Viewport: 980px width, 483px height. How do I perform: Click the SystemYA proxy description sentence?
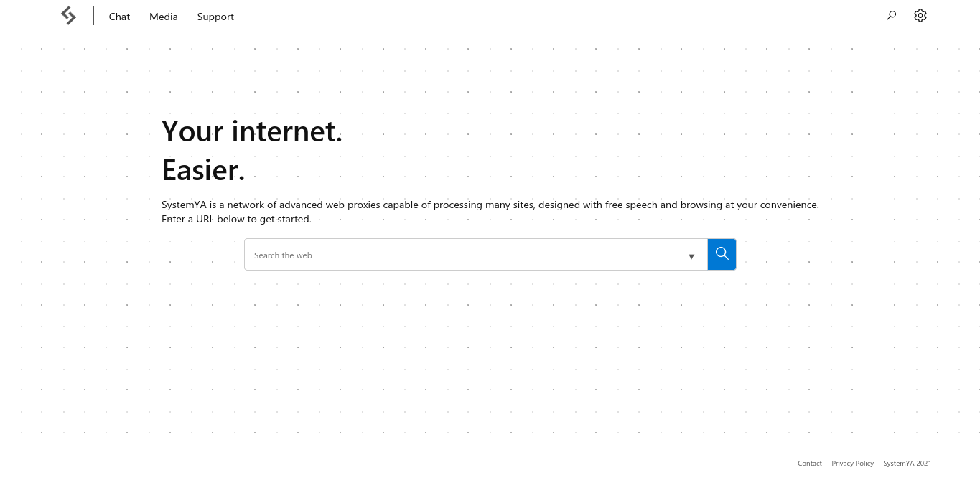click(490, 205)
